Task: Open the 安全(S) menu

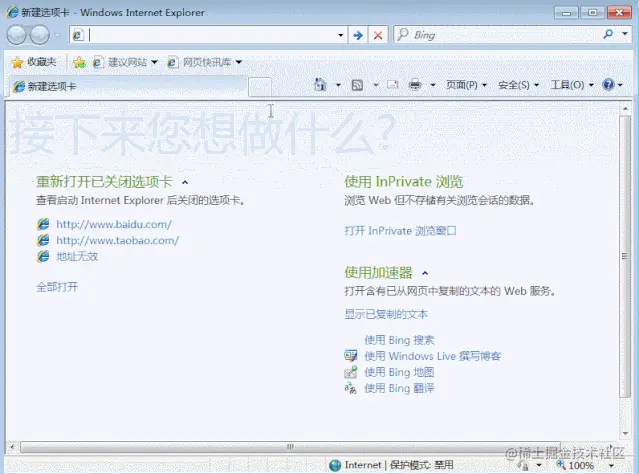Action: tap(518, 85)
